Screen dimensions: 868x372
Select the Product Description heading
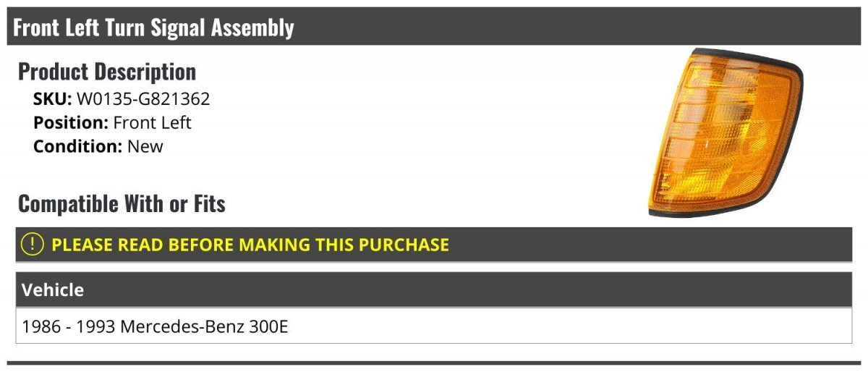tap(107, 72)
